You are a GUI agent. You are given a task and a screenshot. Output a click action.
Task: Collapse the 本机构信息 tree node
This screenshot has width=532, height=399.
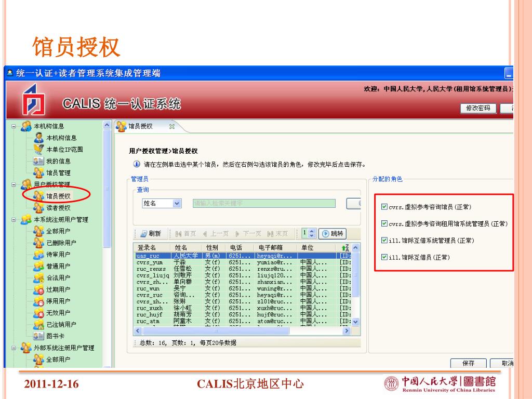click(14, 126)
